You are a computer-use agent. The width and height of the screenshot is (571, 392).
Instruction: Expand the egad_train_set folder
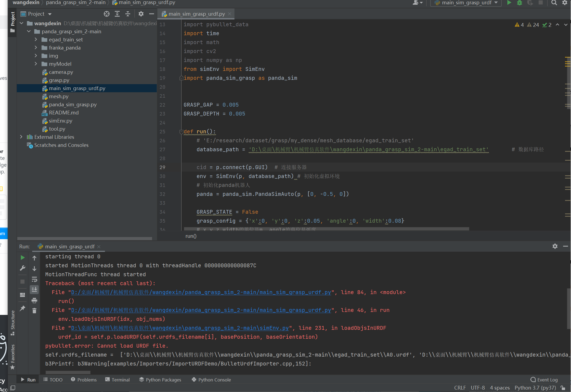coord(36,39)
